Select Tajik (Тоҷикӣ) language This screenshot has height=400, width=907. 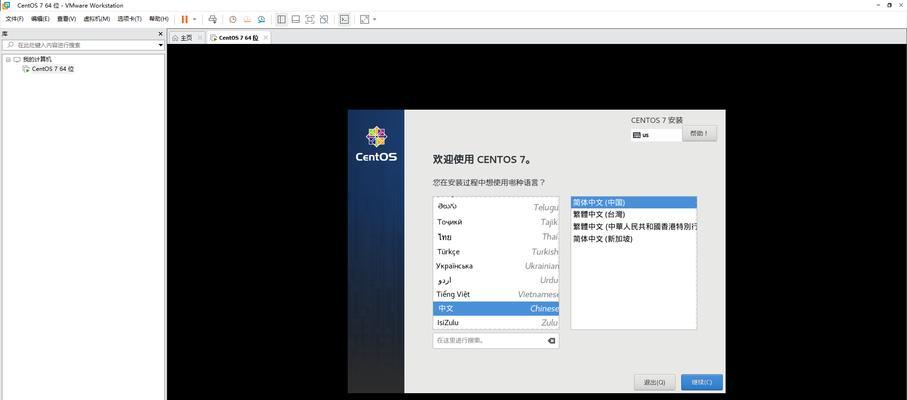pos(496,222)
